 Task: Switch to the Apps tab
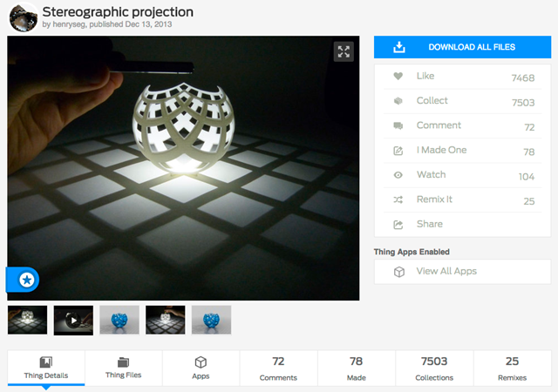pos(201,368)
